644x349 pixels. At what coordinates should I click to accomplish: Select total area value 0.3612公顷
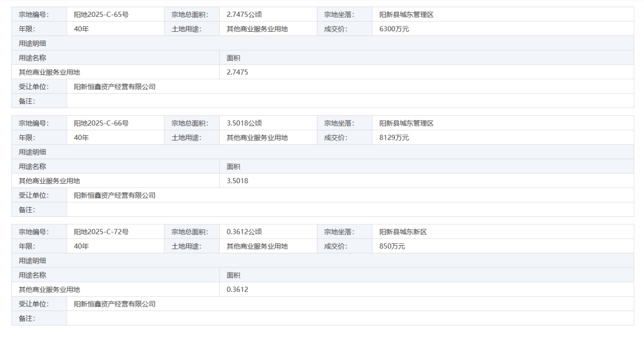tap(244, 232)
